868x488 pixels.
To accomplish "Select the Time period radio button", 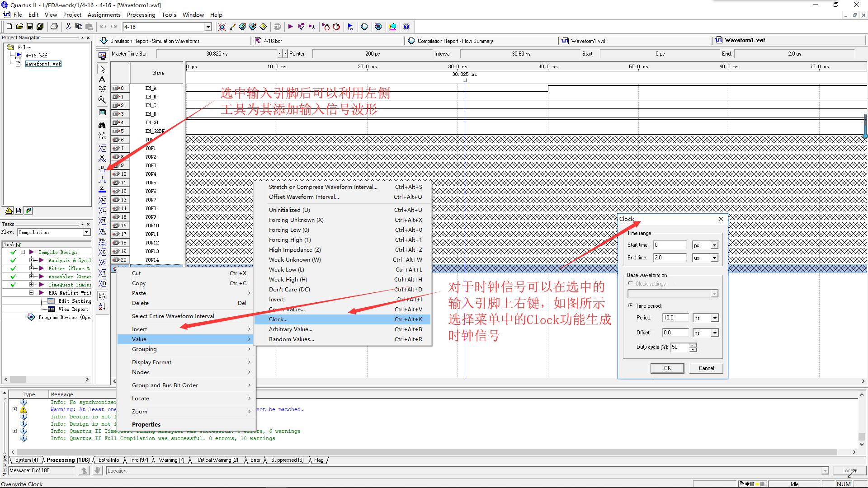I will point(630,305).
